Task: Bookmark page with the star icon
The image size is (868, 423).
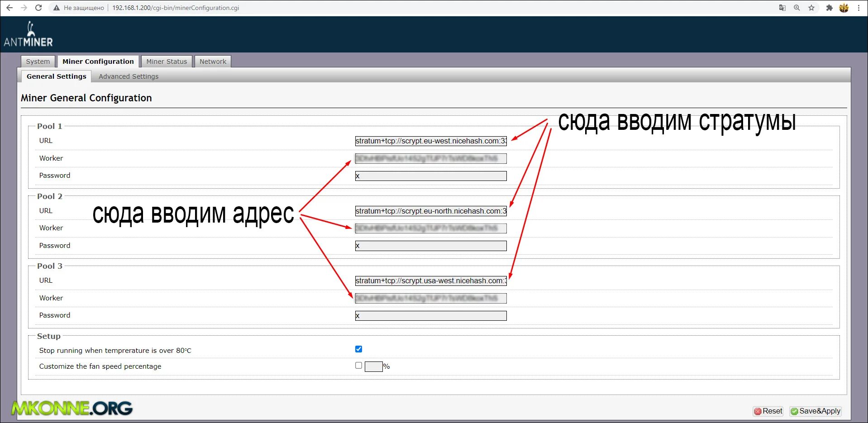Action: click(811, 8)
